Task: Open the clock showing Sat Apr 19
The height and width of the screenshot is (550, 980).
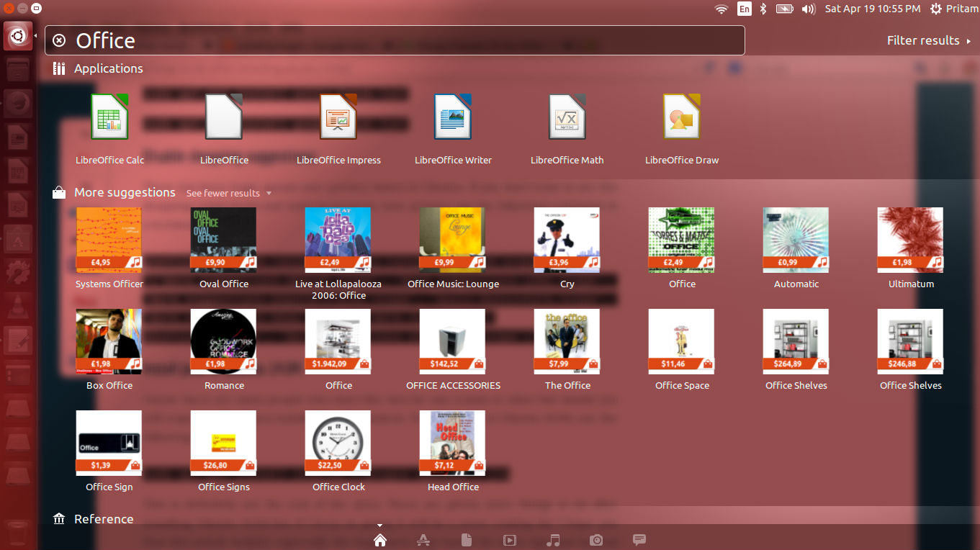Action: click(x=873, y=9)
